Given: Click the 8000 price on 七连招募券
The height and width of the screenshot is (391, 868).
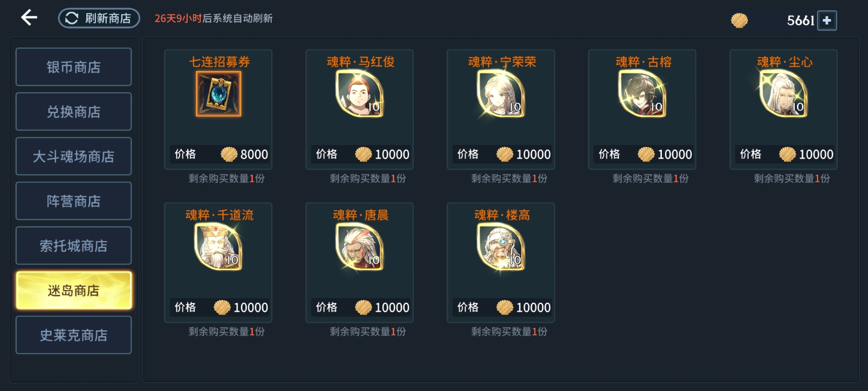Looking at the screenshot, I should (x=254, y=155).
